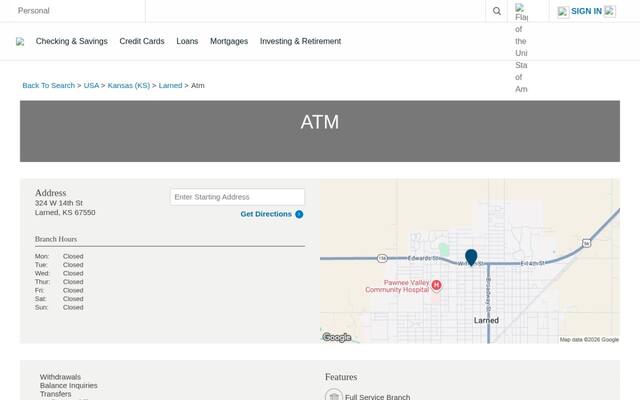Click the United States flag icon
The width and height of the screenshot is (640, 400).
521,48
